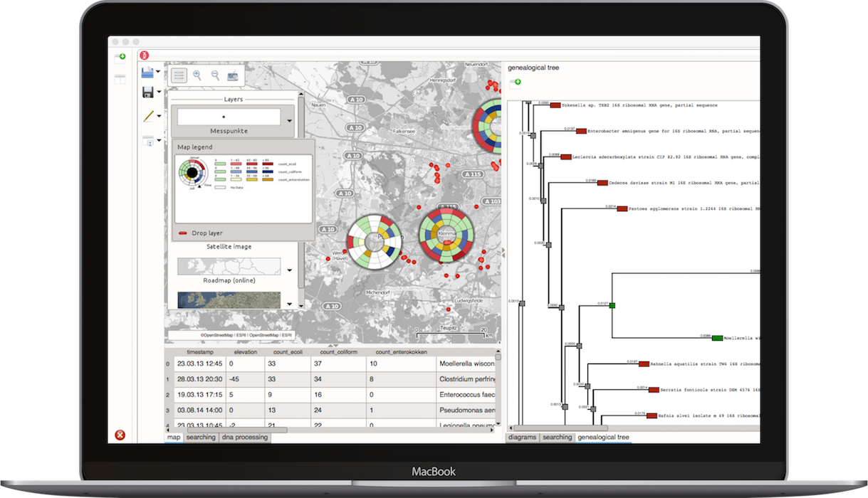This screenshot has height=498, width=868.
Task: Click the zoom in magnifier
Action: (x=197, y=75)
